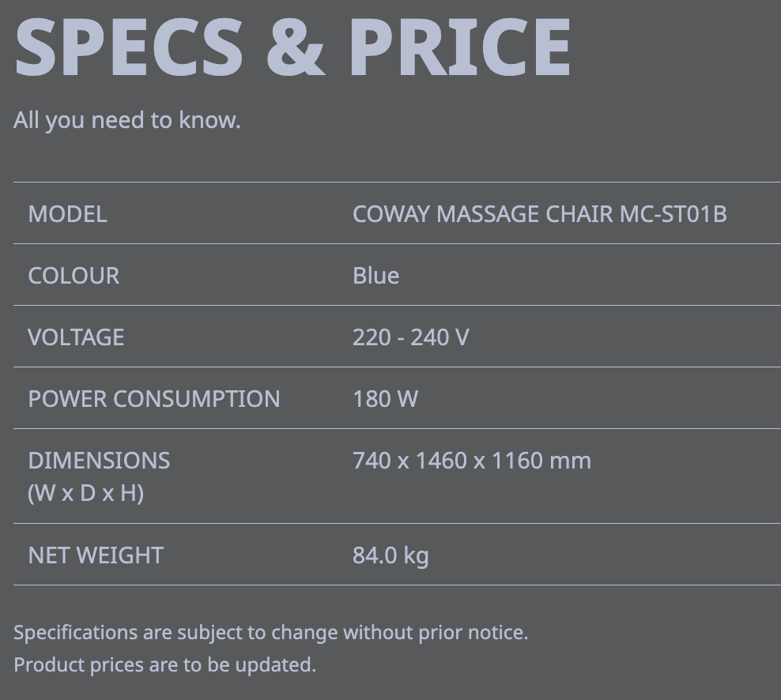Click the MC-ST01B model code

coord(673,214)
